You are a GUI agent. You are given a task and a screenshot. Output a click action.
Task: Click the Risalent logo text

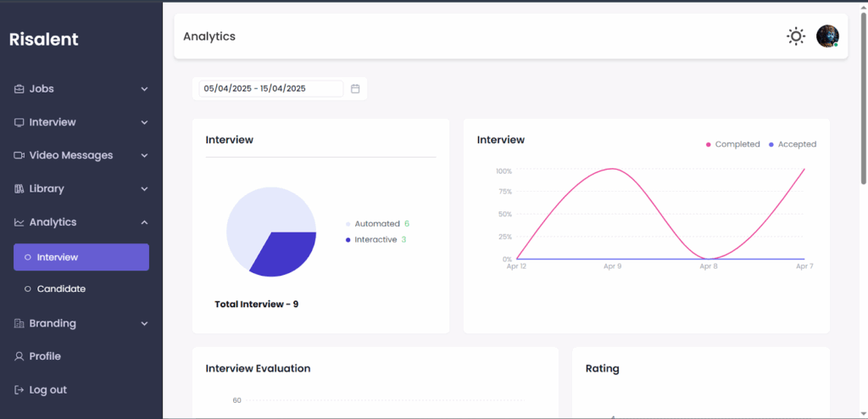(43, 39)
